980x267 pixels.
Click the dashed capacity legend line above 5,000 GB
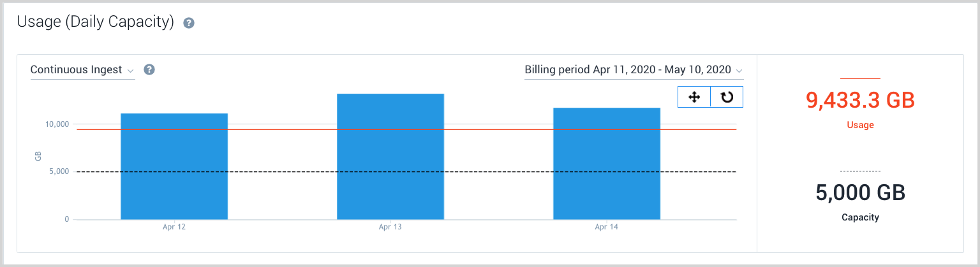pyautogui.click(x=860, y=171)
